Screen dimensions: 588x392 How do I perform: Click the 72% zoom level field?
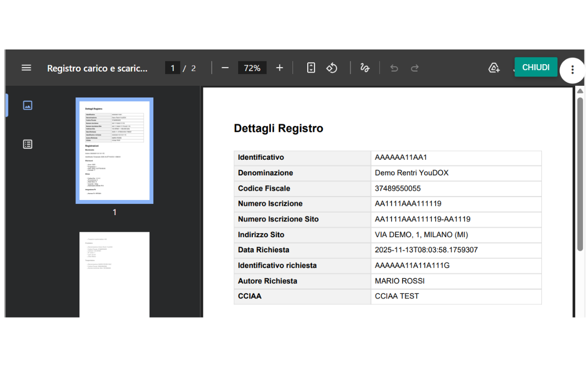252,68
